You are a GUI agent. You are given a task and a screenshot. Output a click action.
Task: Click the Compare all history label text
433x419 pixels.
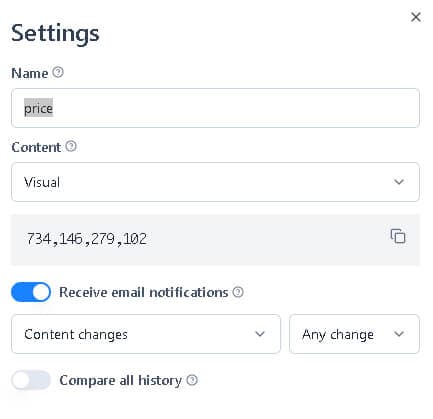[120, 380]
